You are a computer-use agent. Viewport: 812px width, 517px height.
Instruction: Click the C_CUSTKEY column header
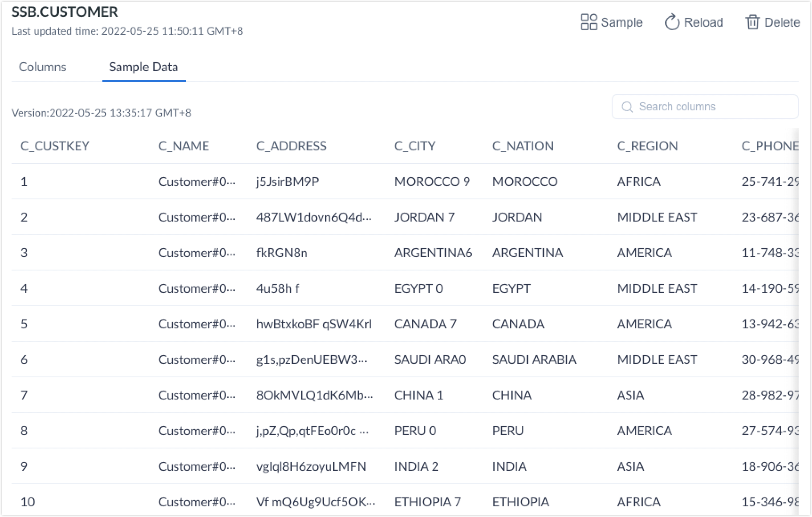(55, 146)
